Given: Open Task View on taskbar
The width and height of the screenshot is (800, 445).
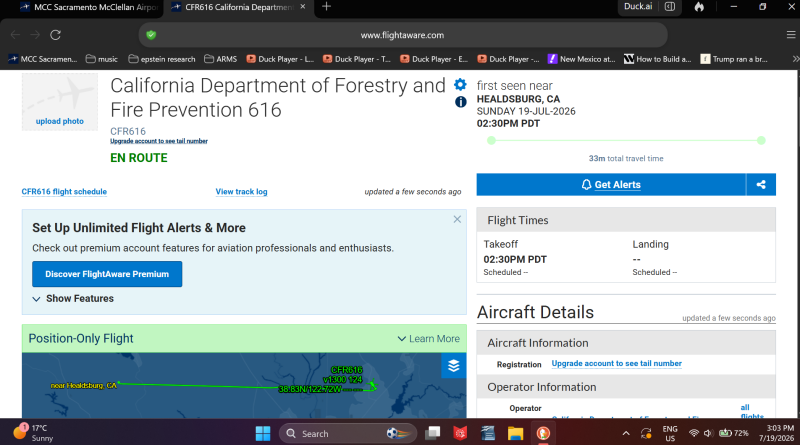Looking at the screenshot, I should [x=433, y=433].
